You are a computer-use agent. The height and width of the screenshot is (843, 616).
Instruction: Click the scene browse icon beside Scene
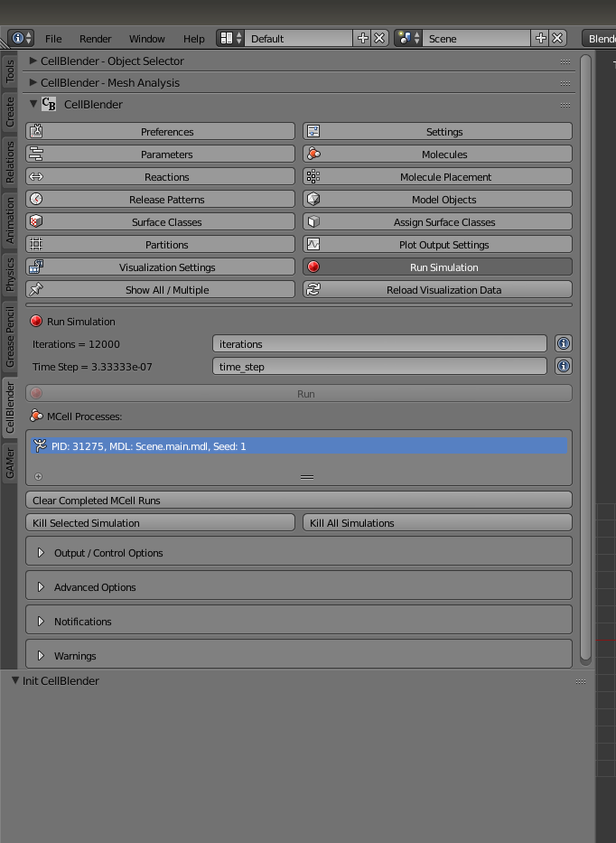pos(408,38)
